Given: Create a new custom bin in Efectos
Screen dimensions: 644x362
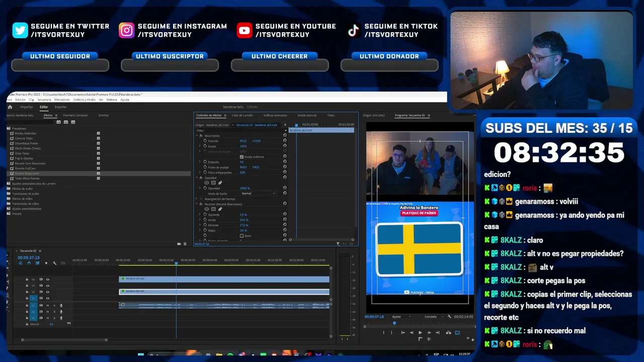Looking at the screenshot, I should (179, 244).
